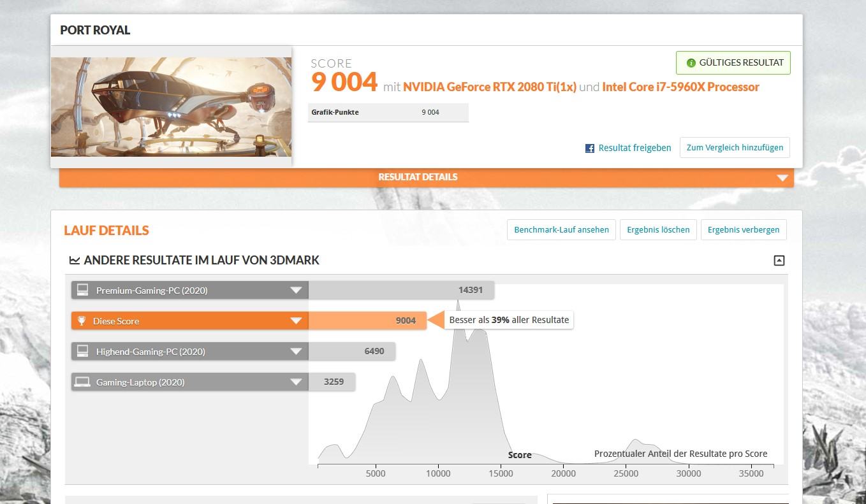Expand the Resultat Details orange bar
Viewport: 866px width, 504px height.
(426, 177)
